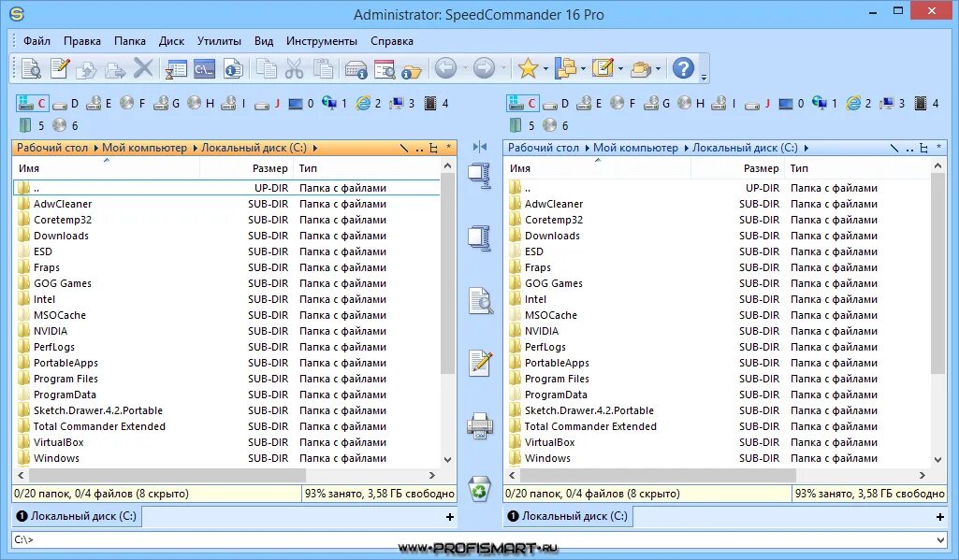Add a new tab in the right panel
The height and width of the screenshot is (560, 959).
pyautogui.click(x=940, y=517)
